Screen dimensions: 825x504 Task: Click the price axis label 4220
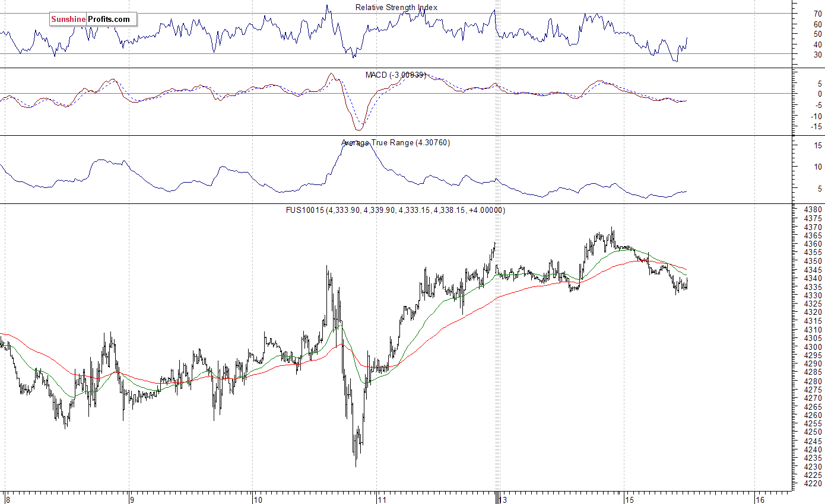[x=813, y=484]
